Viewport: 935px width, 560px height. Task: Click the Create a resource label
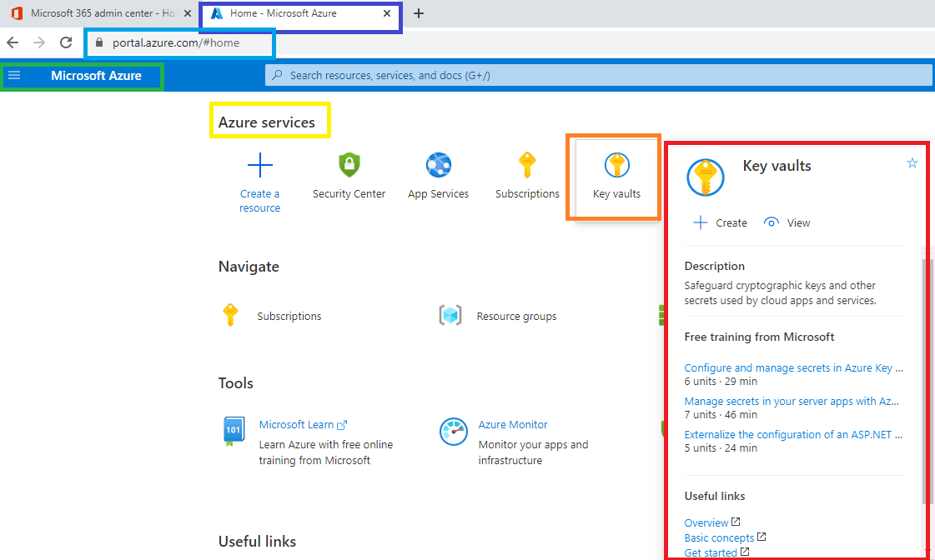click(260, 201)
